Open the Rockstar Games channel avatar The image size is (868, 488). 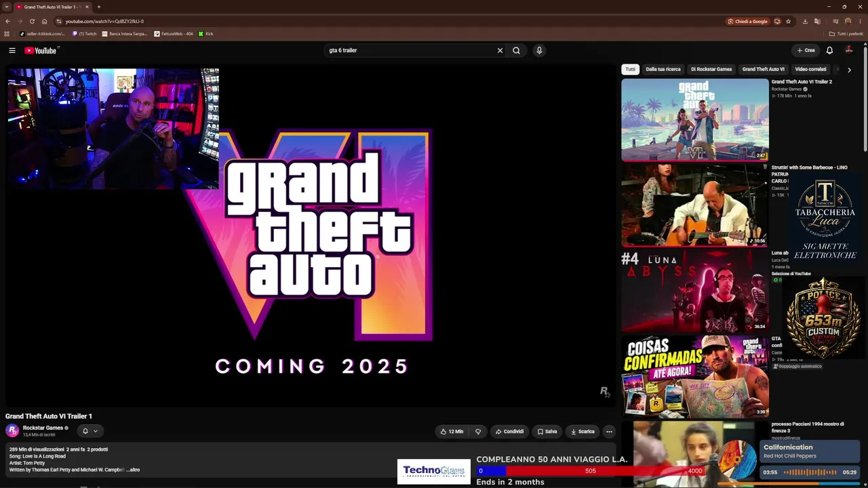pyautogui.click(x=12, y=430)
